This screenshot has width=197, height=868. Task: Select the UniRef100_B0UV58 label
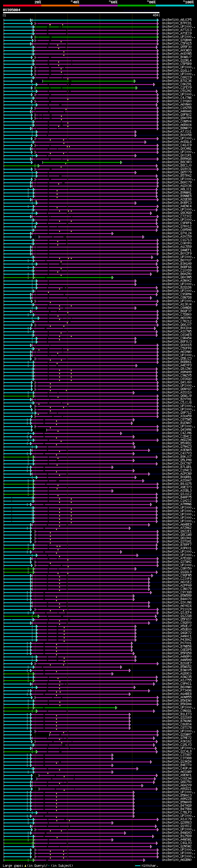point(177,135)
